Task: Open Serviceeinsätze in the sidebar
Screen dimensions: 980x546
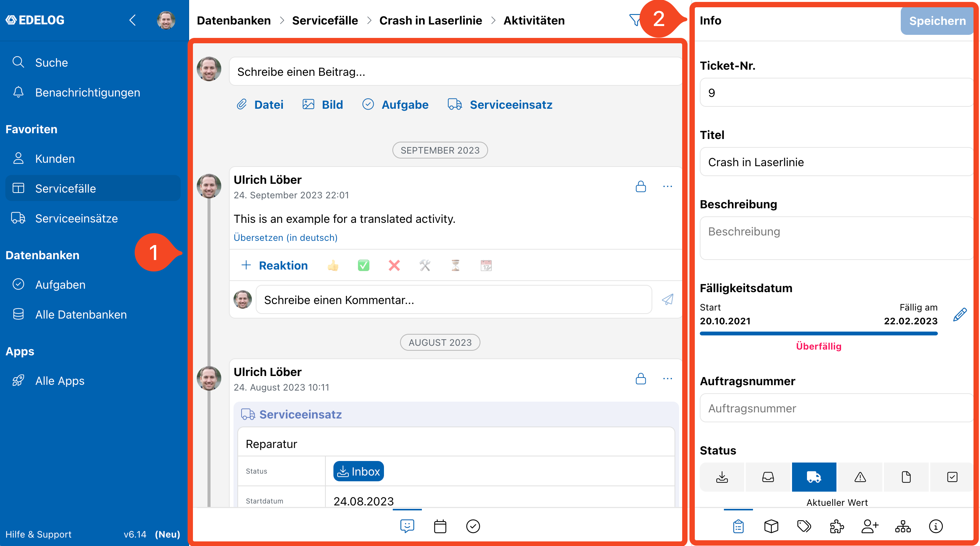Action: (x=93, y=218)
